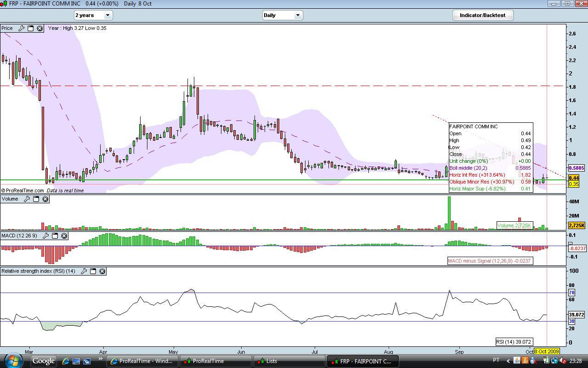
Task: Click the 0.35 low price label
Action: pos(574,184)
